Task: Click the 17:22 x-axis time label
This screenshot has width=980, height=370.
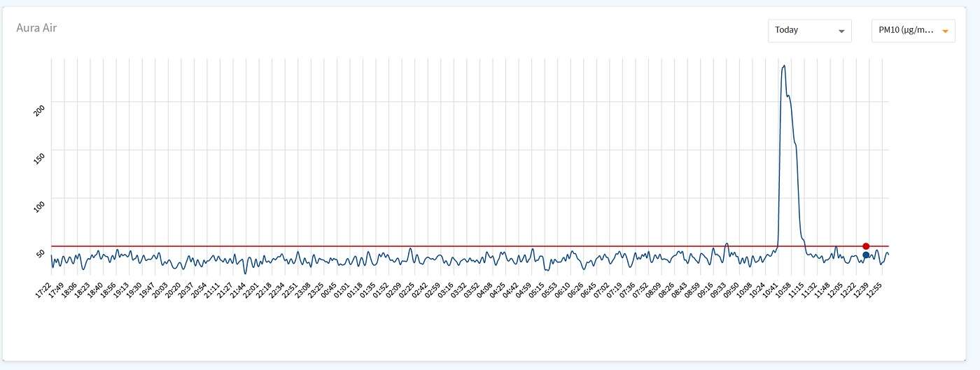Action: click(x=43, y=290)
